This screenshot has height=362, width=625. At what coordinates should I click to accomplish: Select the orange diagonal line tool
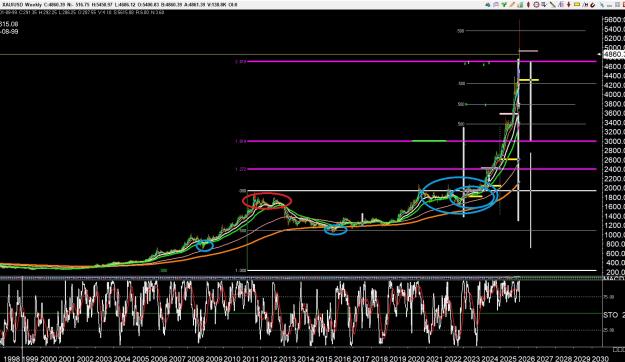(x=512, y=5)
